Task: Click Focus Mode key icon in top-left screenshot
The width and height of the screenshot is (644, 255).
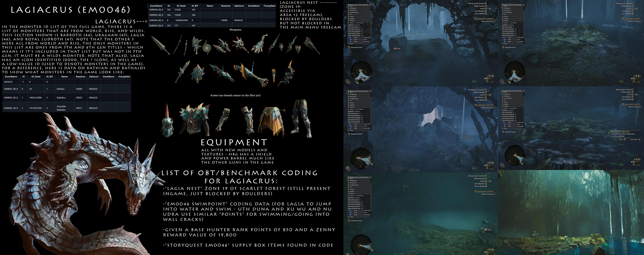Action: click(486, 13)
